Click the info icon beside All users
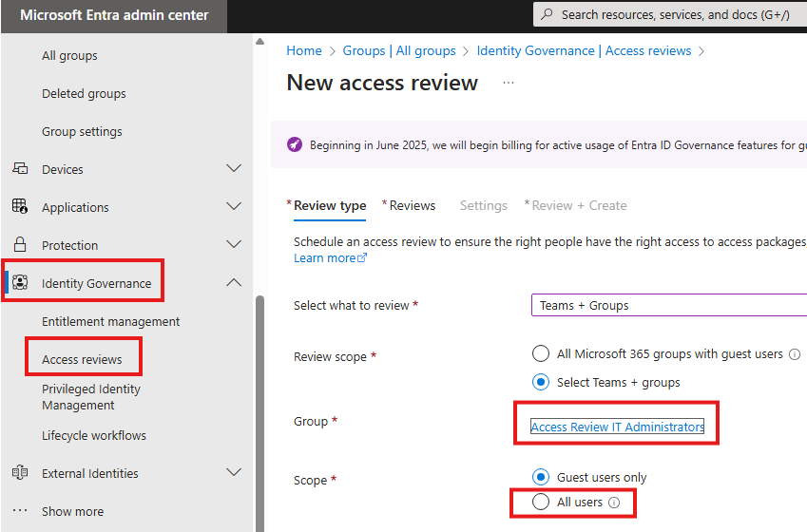Screen dimensions: 807x532 pos(614,503)
